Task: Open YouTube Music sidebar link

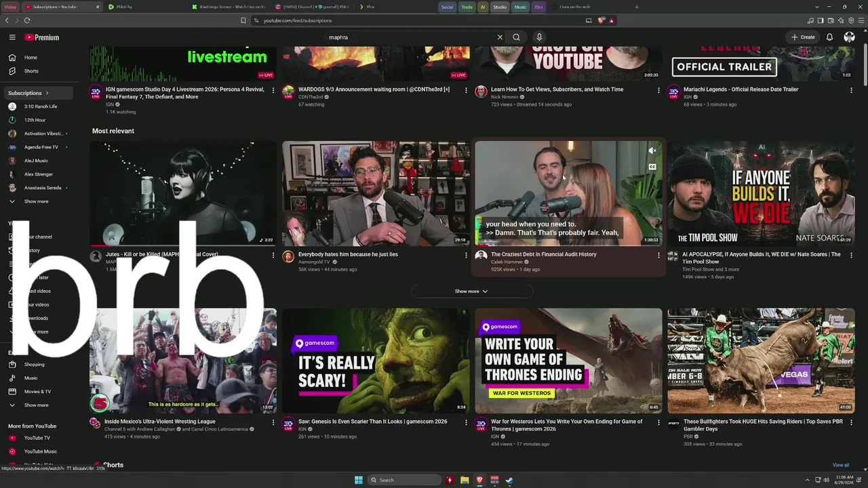Action: pos(39,451)
